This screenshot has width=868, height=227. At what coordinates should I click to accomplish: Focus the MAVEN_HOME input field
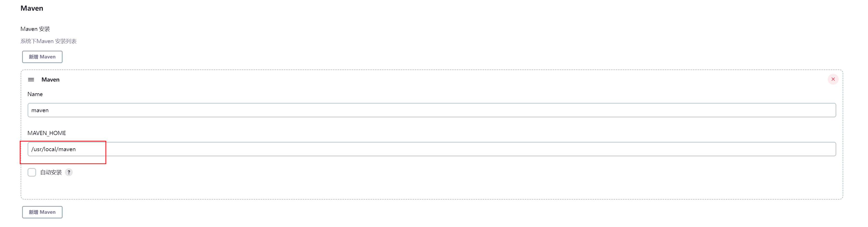tap(432, 149)
